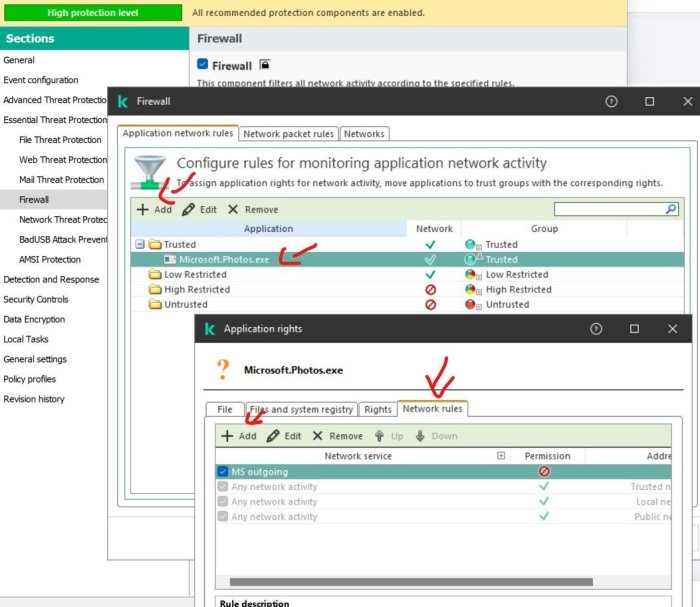Switch to Application network rules tab
Screen dimensions: 700x607
click(x=178, y=133)
